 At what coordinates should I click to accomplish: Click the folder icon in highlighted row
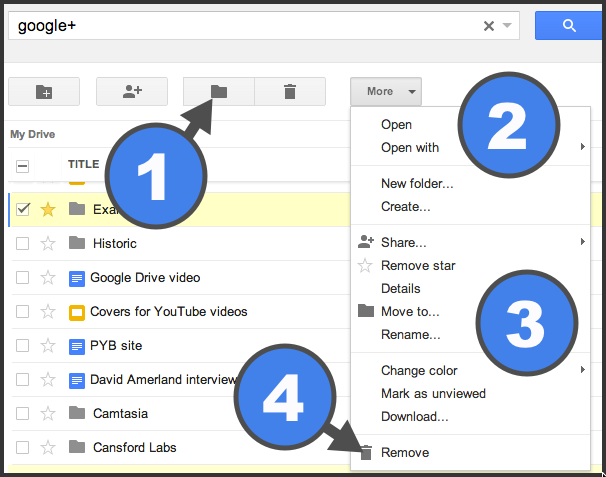tap(77, 209)
